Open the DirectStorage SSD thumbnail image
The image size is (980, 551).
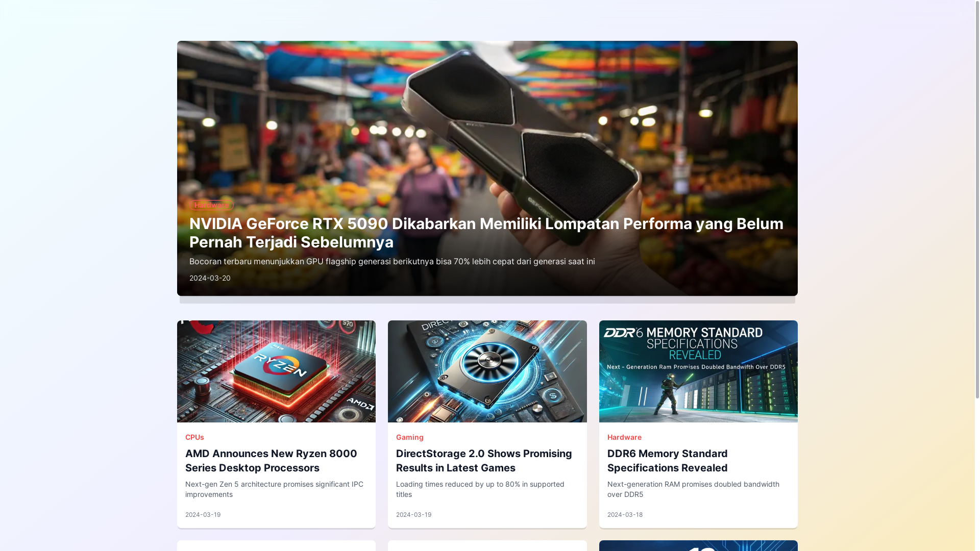pos(487,371)
